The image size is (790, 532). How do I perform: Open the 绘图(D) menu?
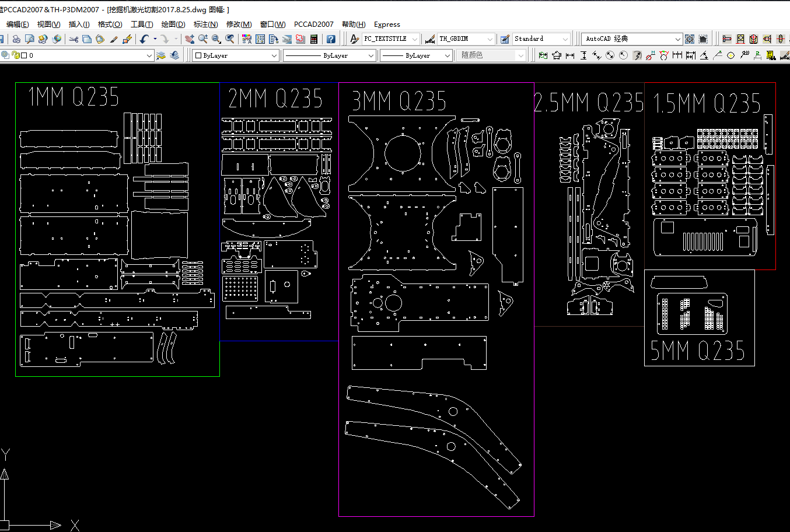pyautogui.click(x=173, y=24)
